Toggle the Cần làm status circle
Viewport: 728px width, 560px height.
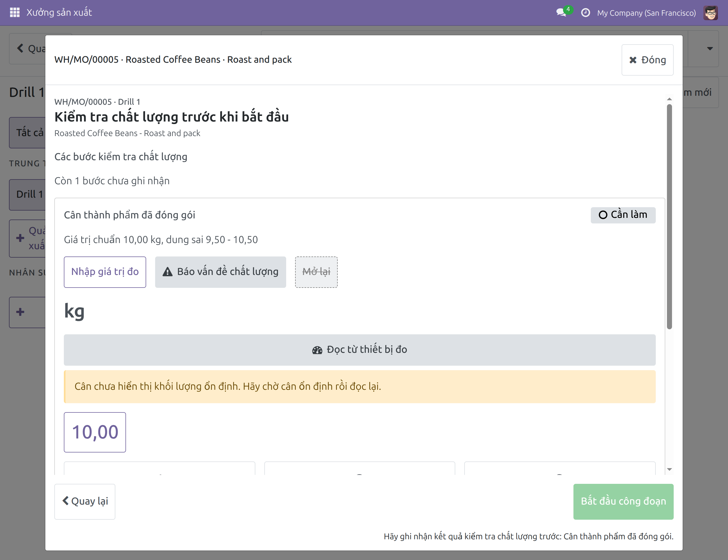[x=603, y=215]
